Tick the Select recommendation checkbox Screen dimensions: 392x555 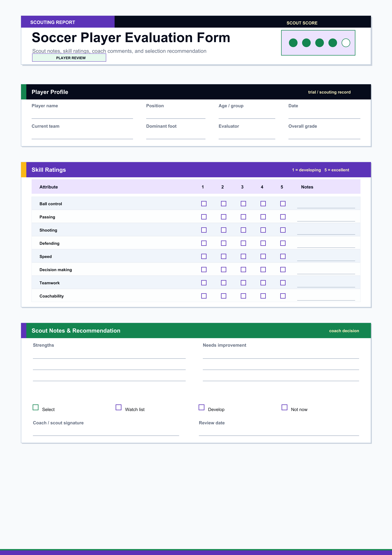coord(35,407)
